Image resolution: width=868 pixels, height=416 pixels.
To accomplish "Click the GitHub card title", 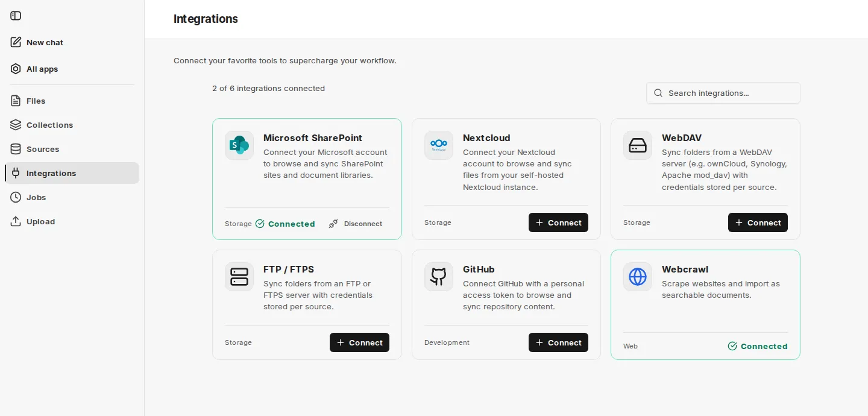I will (x=479, y=269).
